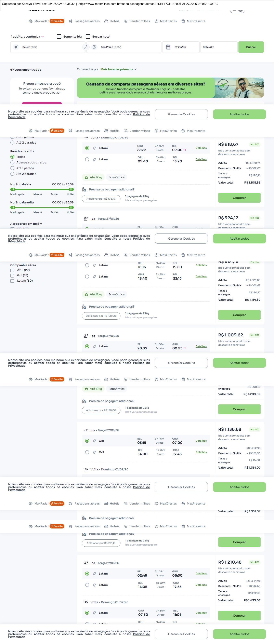Filter results by Azul (22) airline
Viewport: 274px width, 644px height.
[x=12, y=270]
